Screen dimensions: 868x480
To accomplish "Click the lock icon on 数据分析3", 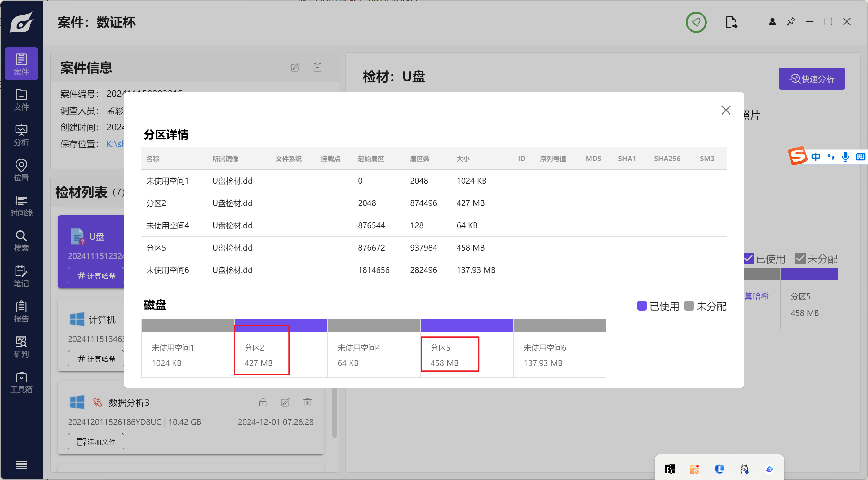I will [x=263, y=402].
